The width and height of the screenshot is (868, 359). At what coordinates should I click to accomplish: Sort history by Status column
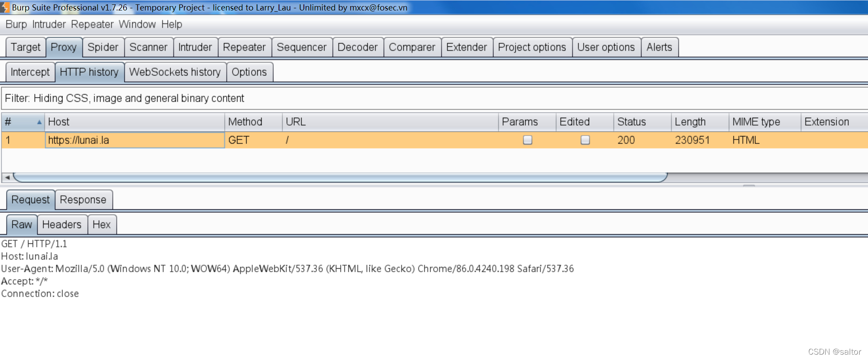(x=643, y=122)
